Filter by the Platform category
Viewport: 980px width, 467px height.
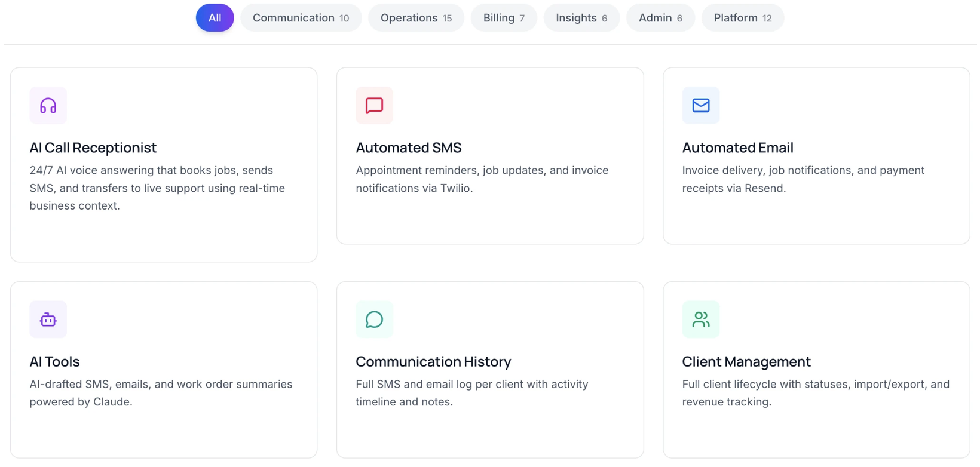(743, 18)
